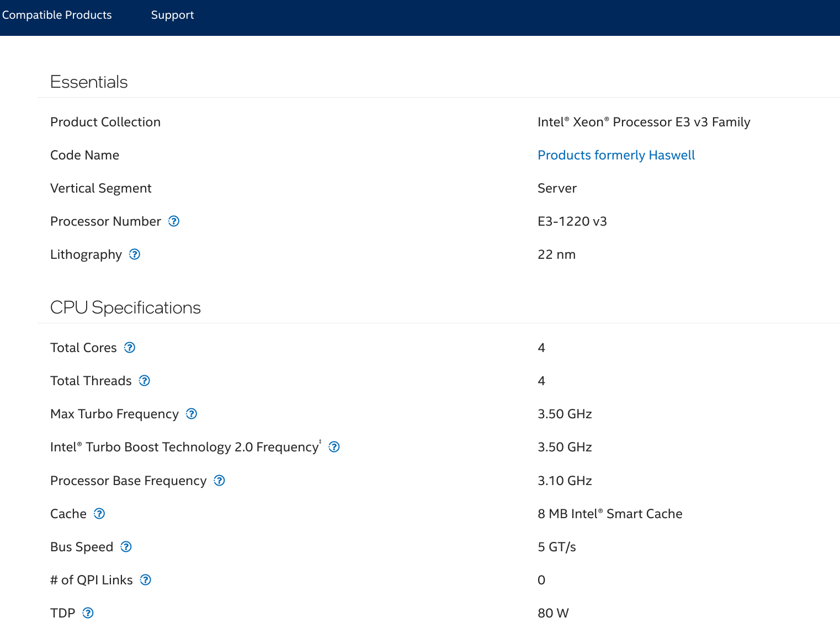Screen dimensions: 840x639
Task: Show the Cache info tooltip icon
Action: point(99,514)
